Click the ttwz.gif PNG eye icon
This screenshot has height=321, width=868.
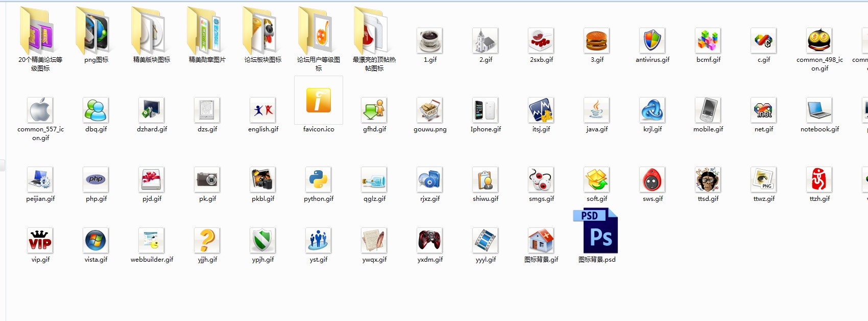click(x=764, y=180)
